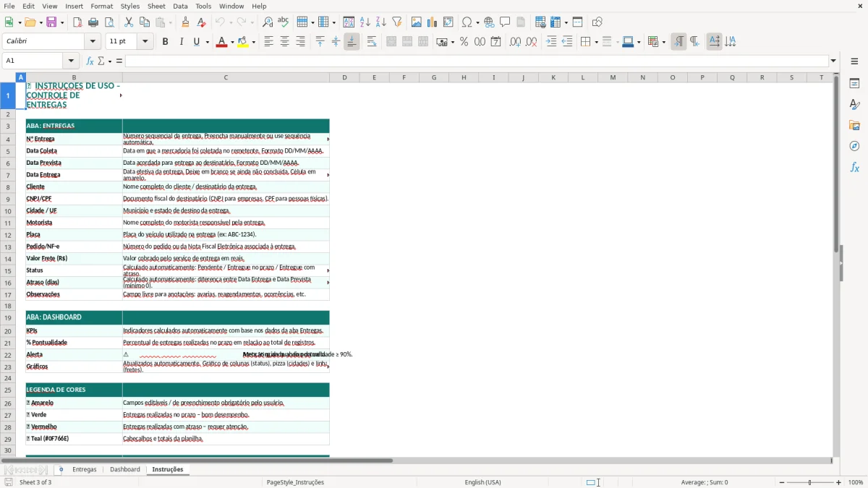Click zoom in plus button
Viewport: 868px width, 488px height.
click(x=839, y=482)
